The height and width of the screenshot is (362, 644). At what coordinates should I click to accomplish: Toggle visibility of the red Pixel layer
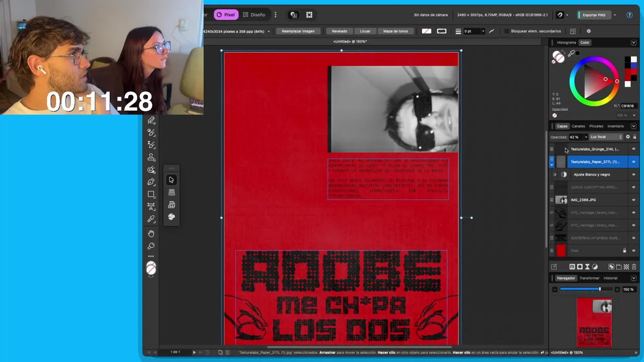[x=633, y=250]
